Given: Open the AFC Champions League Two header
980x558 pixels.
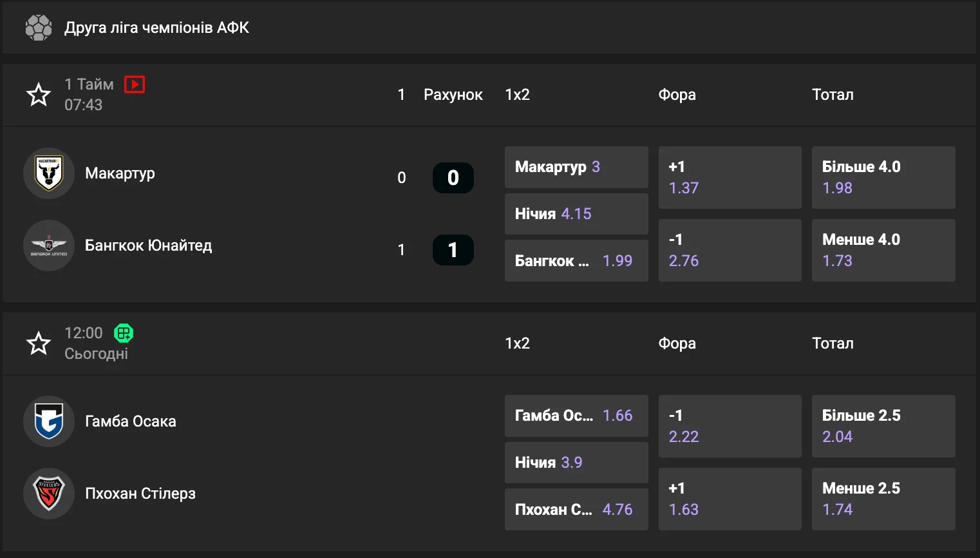Looking at the screenshot, I should 156,28.
